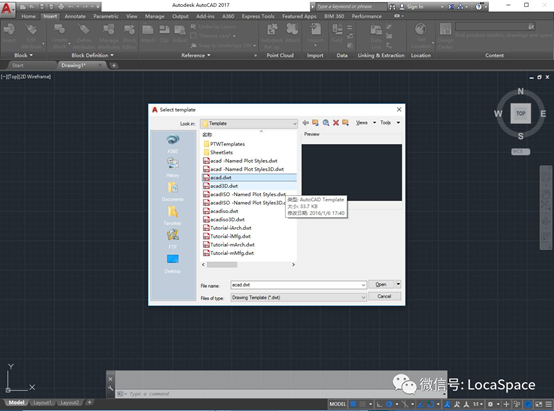This screenshot has width=554, height=411.
Task: Switch to the Express Tools ribbon tab
Action: 258,16
